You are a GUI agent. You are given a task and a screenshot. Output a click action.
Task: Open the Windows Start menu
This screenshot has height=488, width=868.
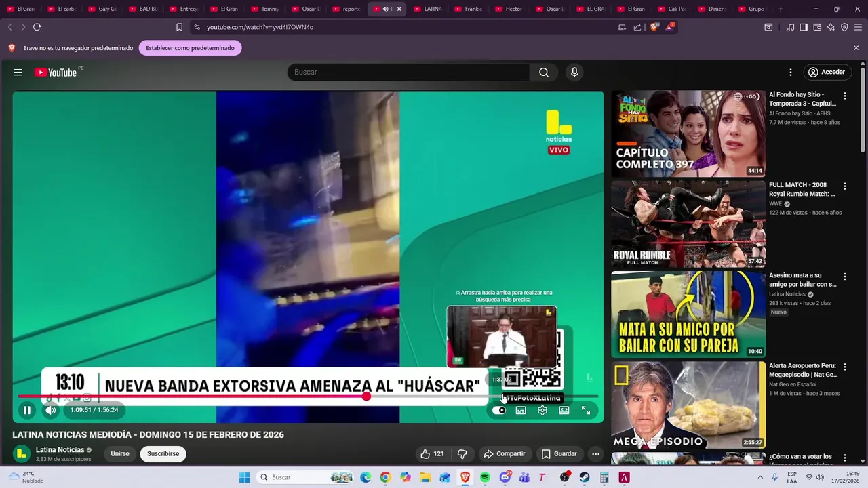[x=244, y=477]
